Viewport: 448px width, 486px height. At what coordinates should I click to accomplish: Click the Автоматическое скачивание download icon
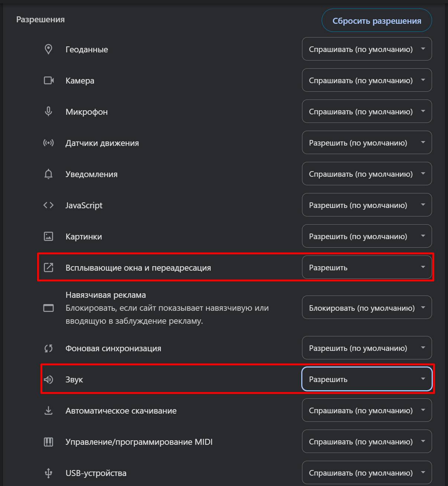click(x=48, y=411)
